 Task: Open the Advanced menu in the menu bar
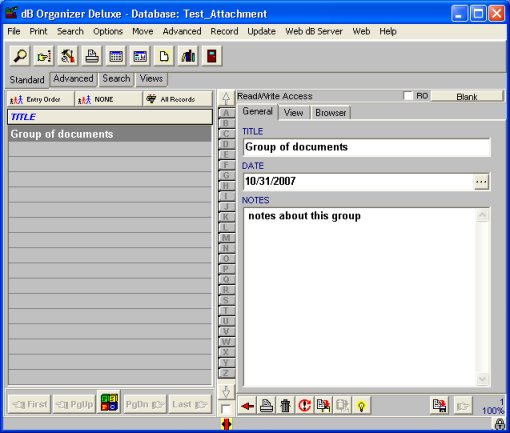point(182,31)
